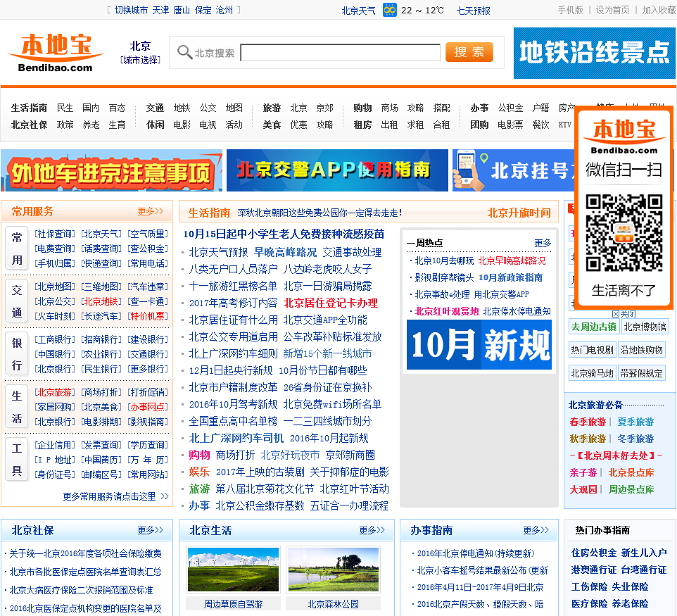Viewport: 677px width, 616px height.
Task: Select the 生活 service category tab
Action: (x=17, y=407)
